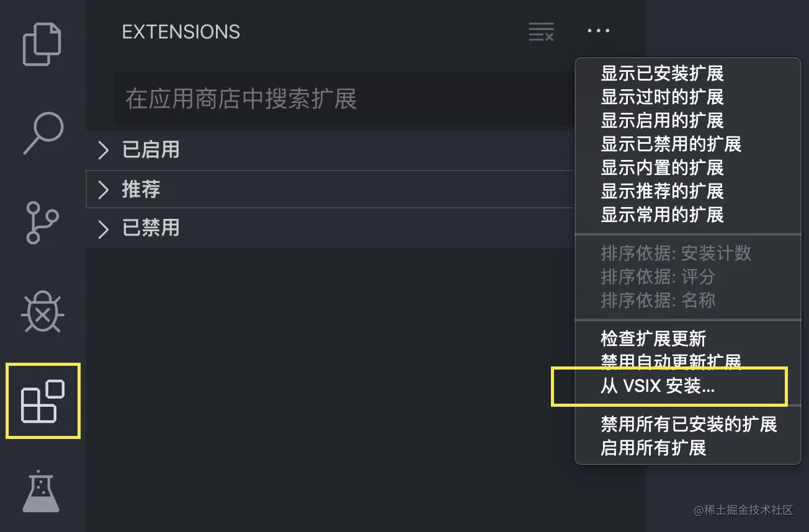Select 禁用所有已安装的扩展 option
Screen dimensions: 809x532
688,424
